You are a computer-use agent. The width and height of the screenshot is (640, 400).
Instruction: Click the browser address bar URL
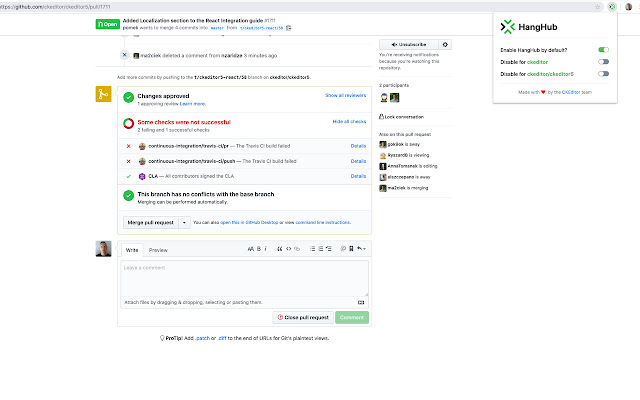(55, 7)
